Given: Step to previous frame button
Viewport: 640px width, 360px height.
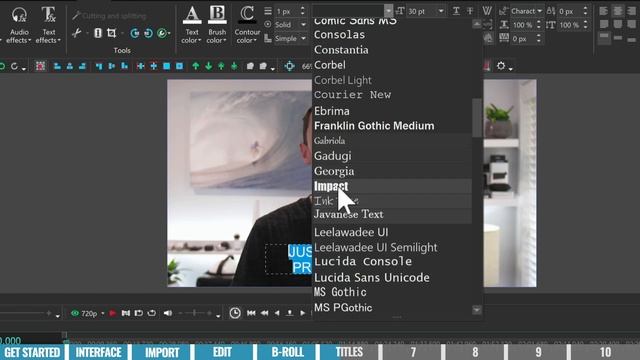Looking at the screenshot, I should pos(277,313).
